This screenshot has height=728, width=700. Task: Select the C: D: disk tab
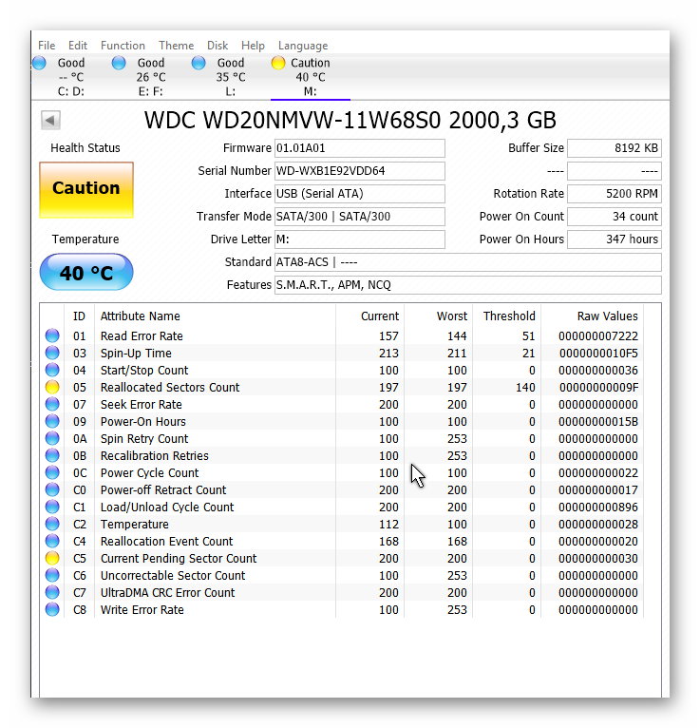[x=70, y=77]
